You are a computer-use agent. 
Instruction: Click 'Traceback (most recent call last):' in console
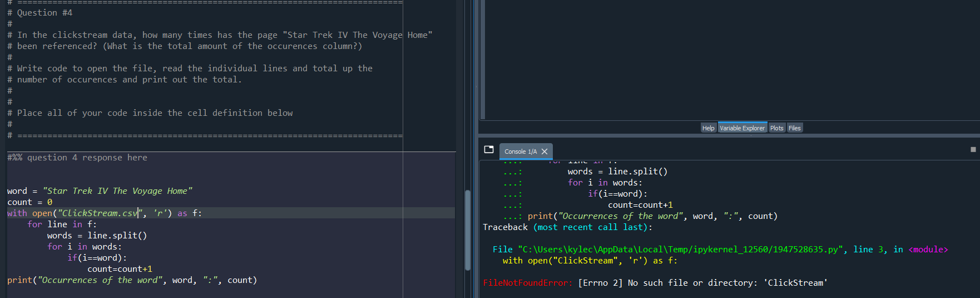pos(567,227)
